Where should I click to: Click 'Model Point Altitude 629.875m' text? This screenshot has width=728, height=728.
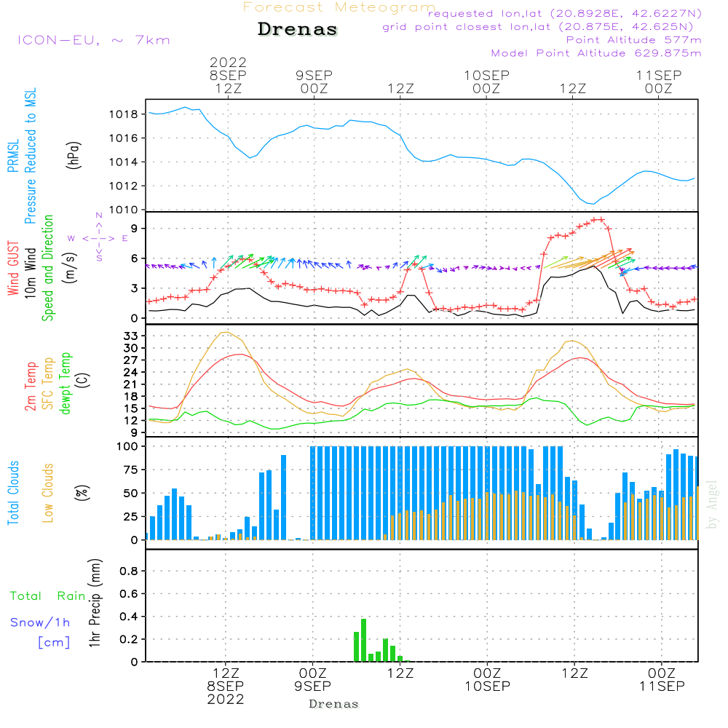click(596, 53)
